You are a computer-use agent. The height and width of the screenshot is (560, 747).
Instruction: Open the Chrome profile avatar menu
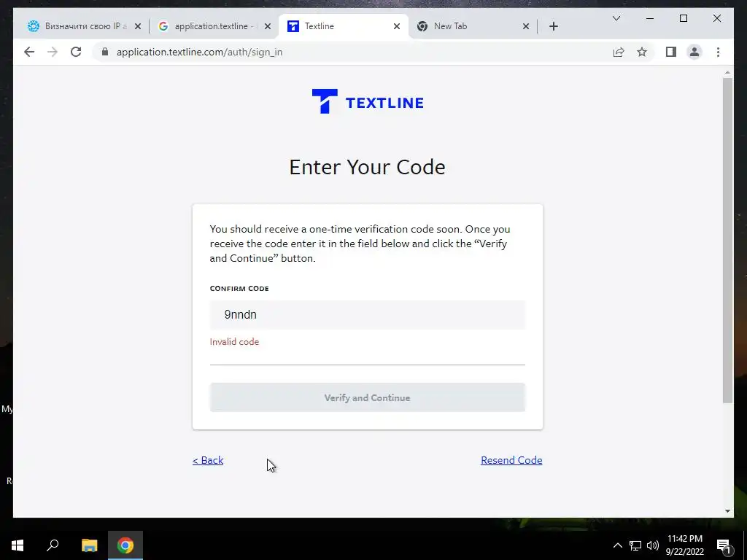click(x=694, y=52)
